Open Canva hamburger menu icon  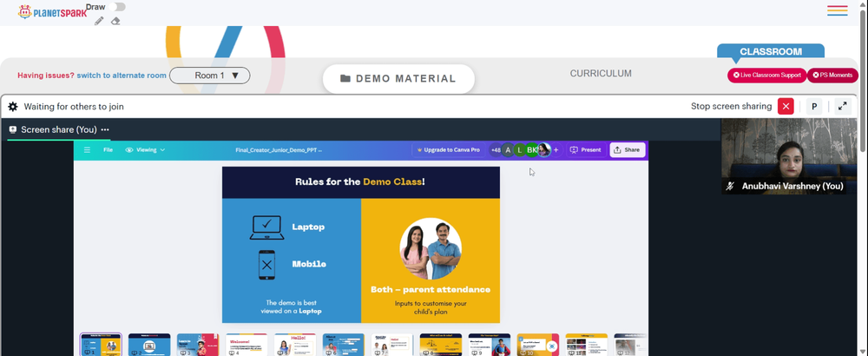coord(87,150)
